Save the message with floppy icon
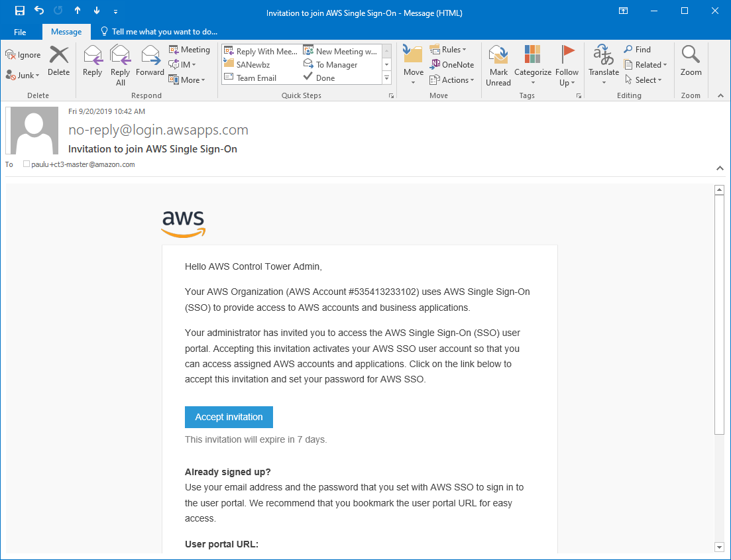Image resolution: width=731 pixels, height=560 pixels. (20, 11)
